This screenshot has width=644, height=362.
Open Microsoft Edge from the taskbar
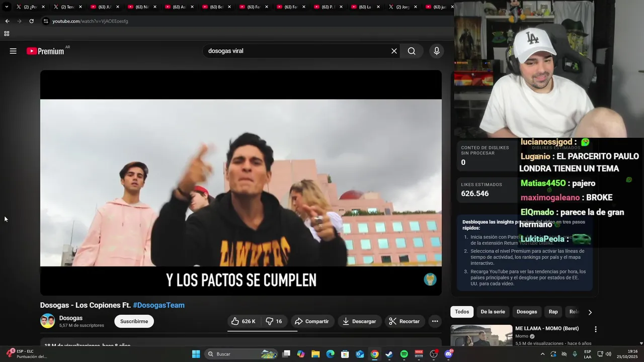click(x=330, y=354)
